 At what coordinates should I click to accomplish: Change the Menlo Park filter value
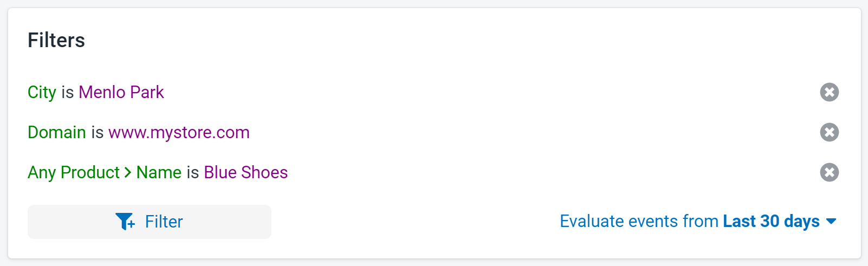[121, 92]
